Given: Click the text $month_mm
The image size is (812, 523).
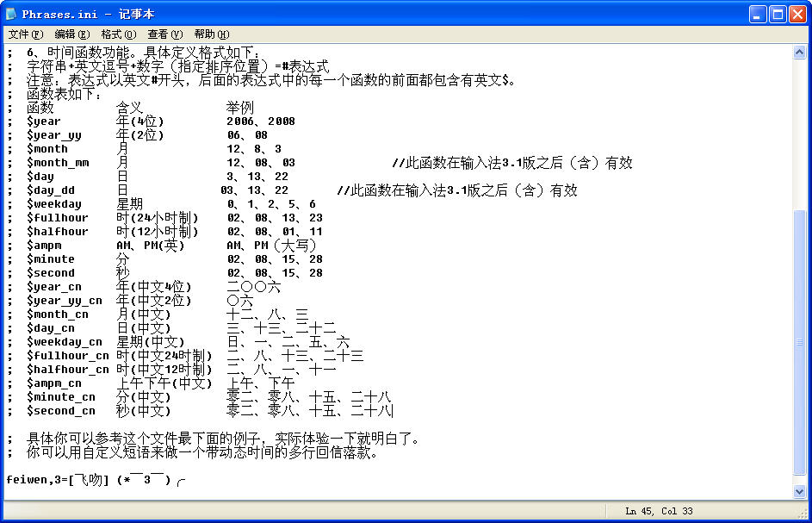Looking at the screenshot, I should click(x=58, y=163).
